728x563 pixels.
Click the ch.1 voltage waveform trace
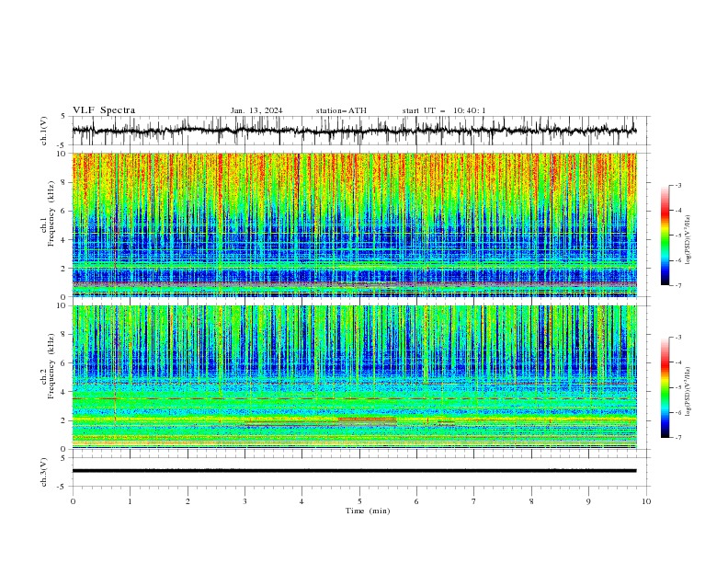pos(354,131)
